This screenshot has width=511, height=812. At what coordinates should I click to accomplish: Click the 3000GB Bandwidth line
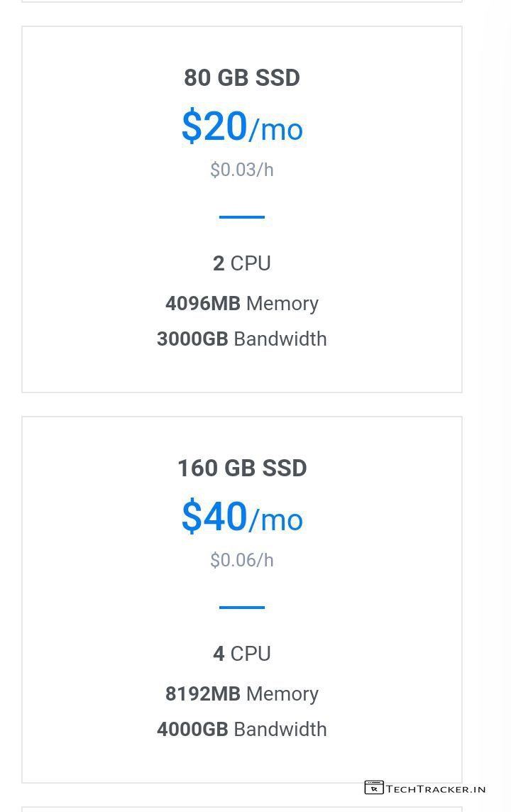[x=242, y=339]
